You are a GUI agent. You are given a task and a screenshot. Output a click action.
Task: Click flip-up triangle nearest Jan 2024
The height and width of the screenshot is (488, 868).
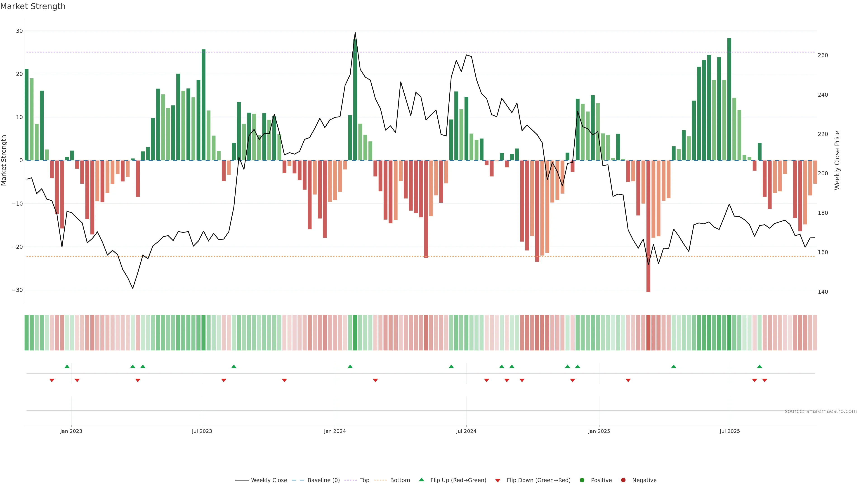coord(350,366)
